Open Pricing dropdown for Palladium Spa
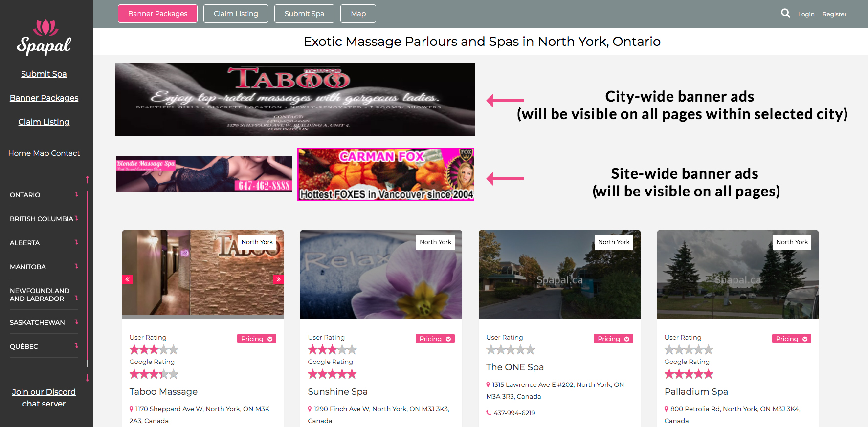 792,339
